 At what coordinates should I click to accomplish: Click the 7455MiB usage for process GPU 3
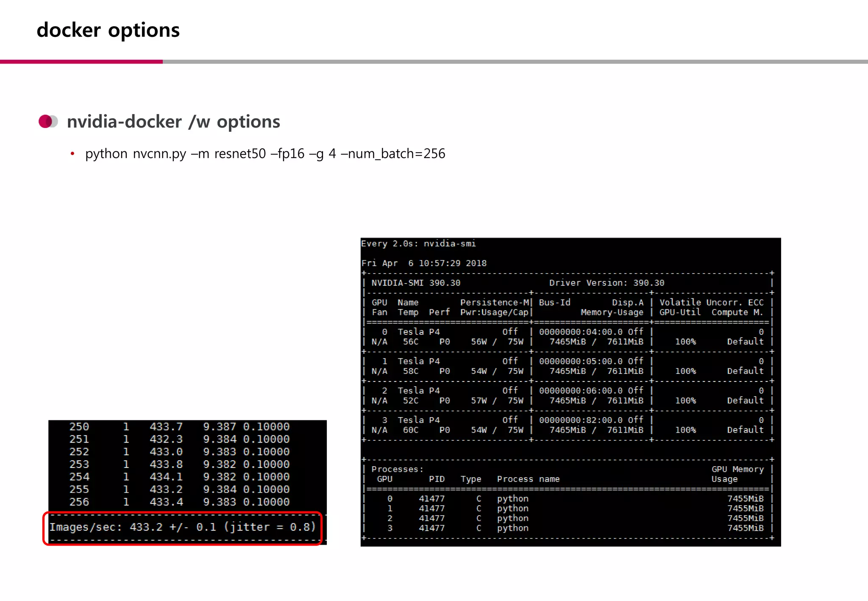coord(746,528)
